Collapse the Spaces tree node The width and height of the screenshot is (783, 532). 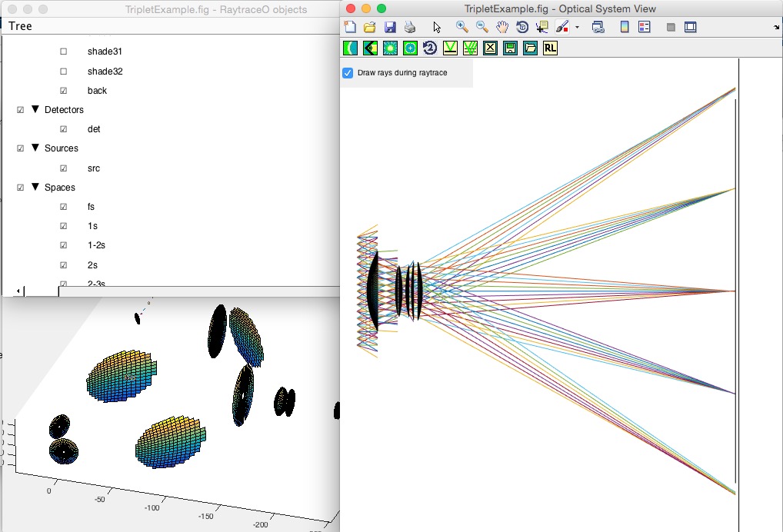(35, 187)
